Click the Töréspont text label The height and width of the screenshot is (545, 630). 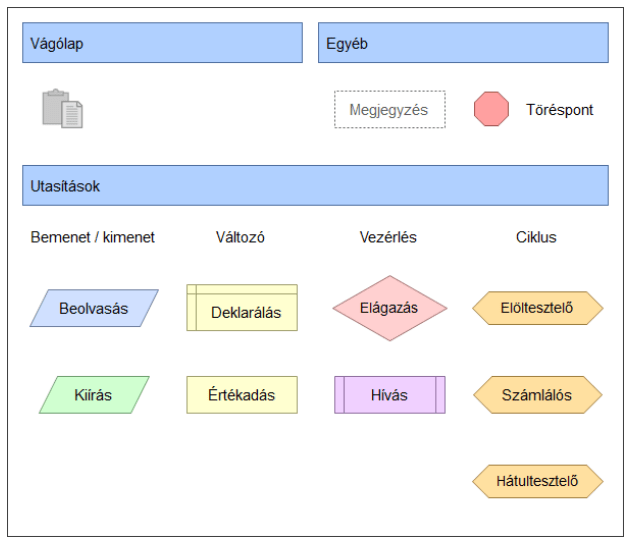pyautogui.click(x=560, y=110)
